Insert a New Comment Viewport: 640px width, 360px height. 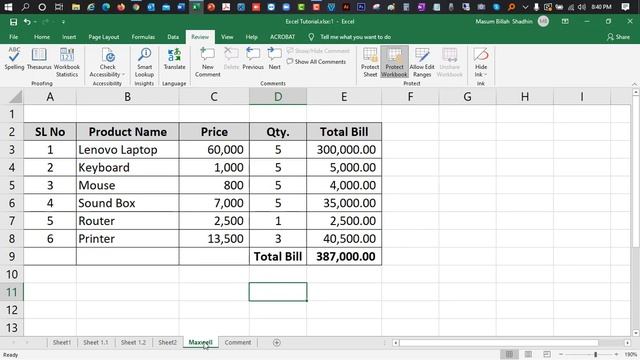pos(208,62)
